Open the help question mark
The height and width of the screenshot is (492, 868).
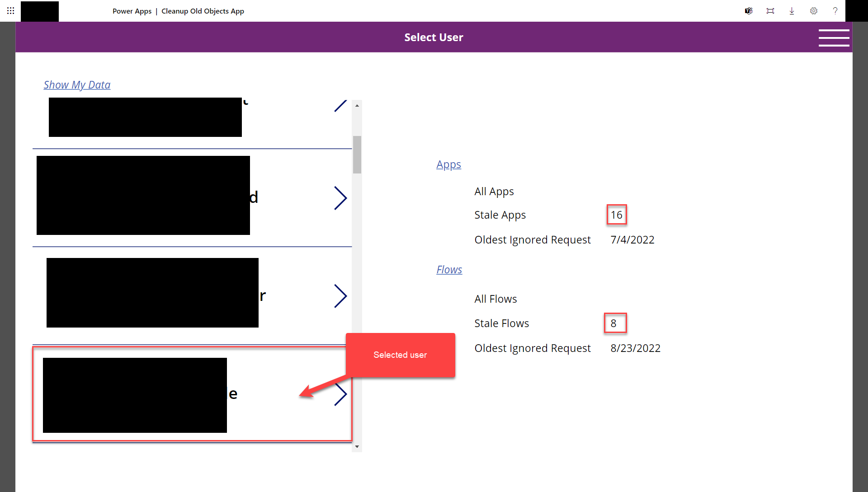click(835, 11)
